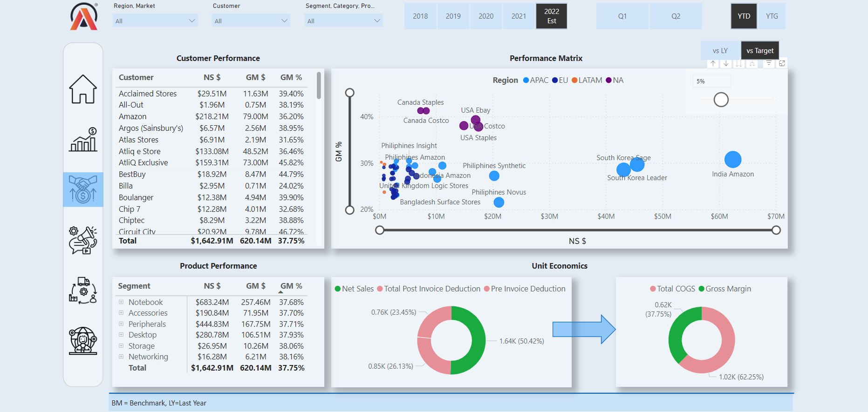Select the 2022 Est year tab
The width and height of the screenshot is (868, 412).
tap(552, 16)
